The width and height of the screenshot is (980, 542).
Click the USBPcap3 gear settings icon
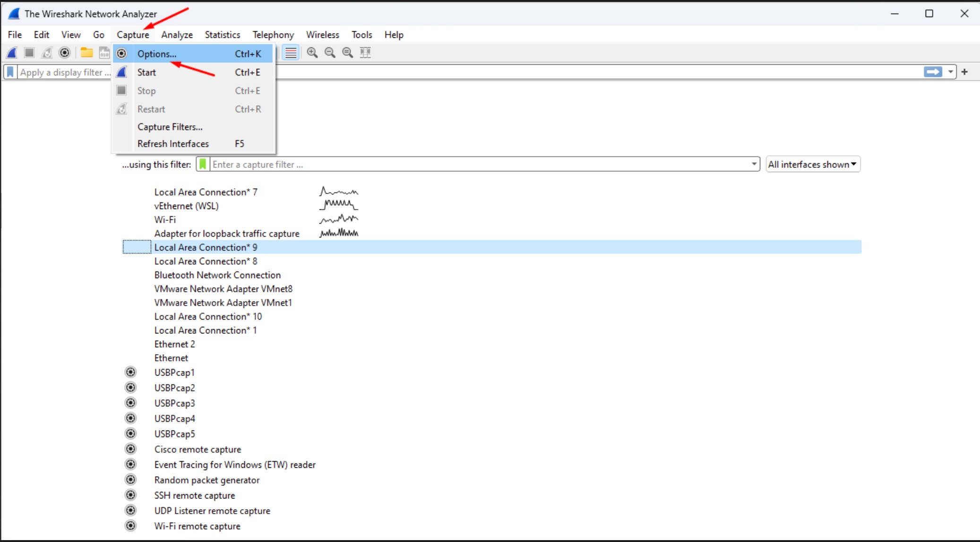[x=130, y=403]
